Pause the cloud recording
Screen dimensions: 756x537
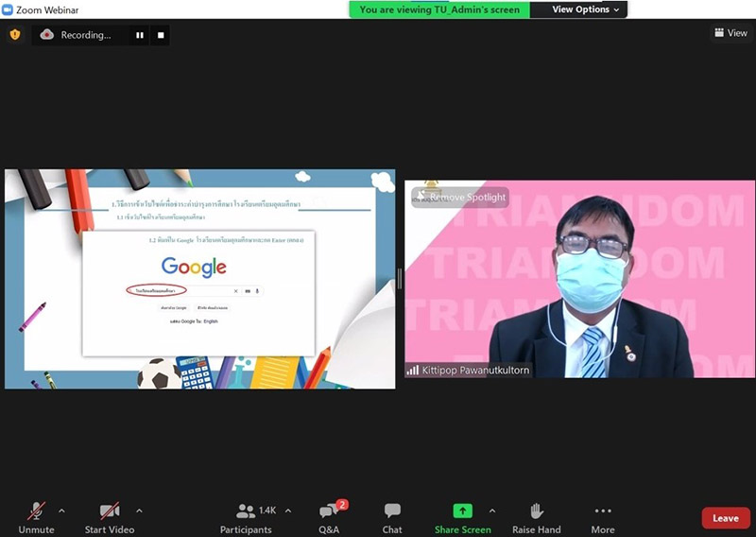coord(140,35)
